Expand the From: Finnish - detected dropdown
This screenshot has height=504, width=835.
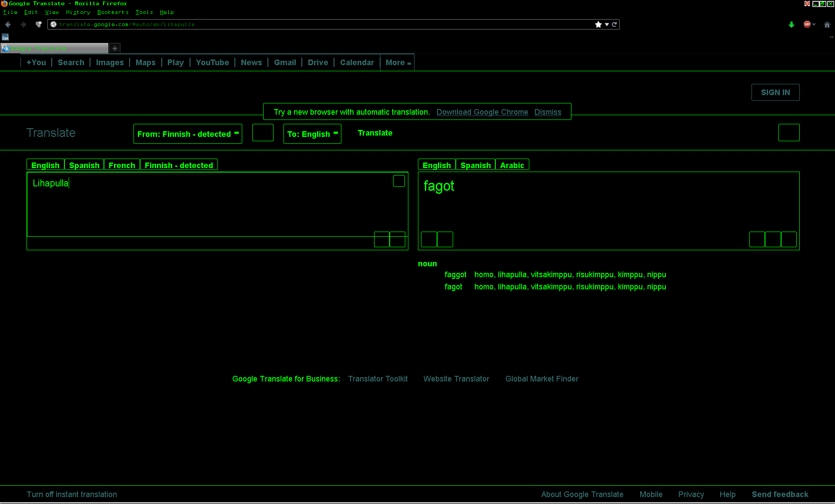coord(187,134)
